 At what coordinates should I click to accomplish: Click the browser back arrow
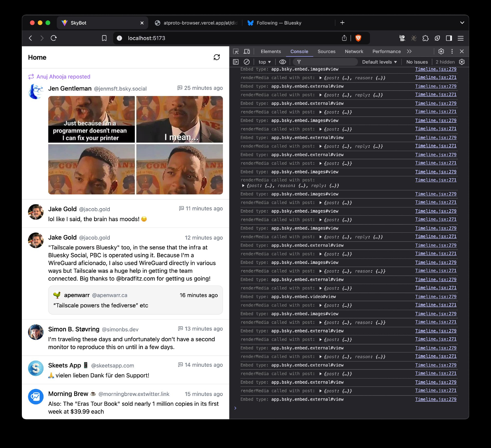pos(30,38)
